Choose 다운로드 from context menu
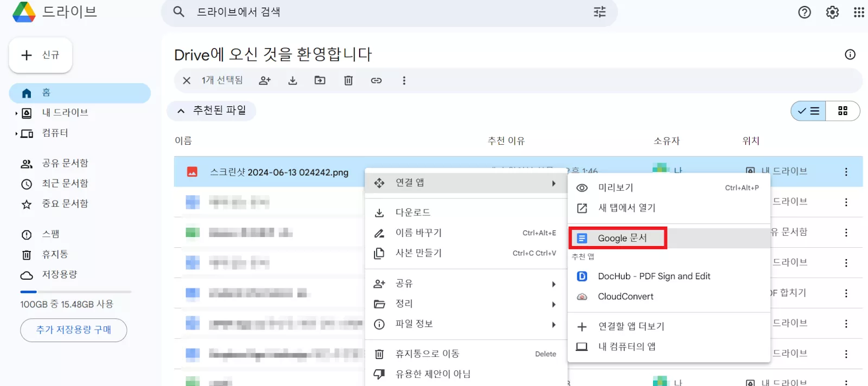 pyautogui.click(x=466, y=213)
